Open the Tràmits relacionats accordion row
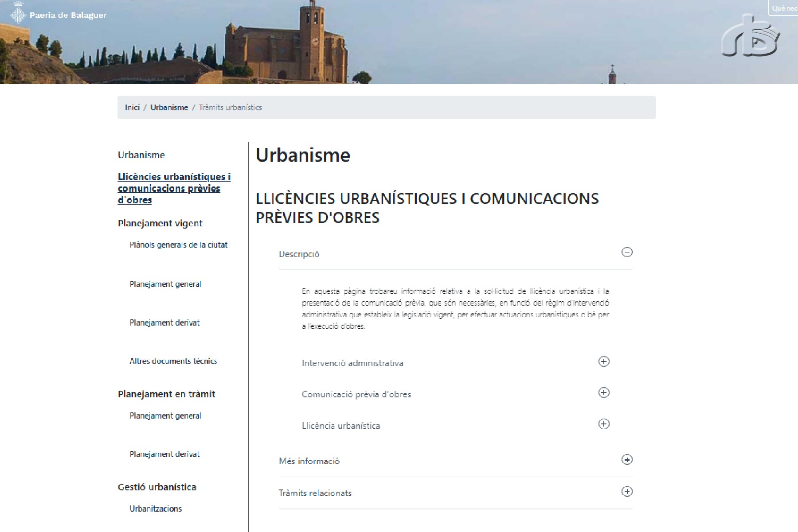 [x=315, y=493]
